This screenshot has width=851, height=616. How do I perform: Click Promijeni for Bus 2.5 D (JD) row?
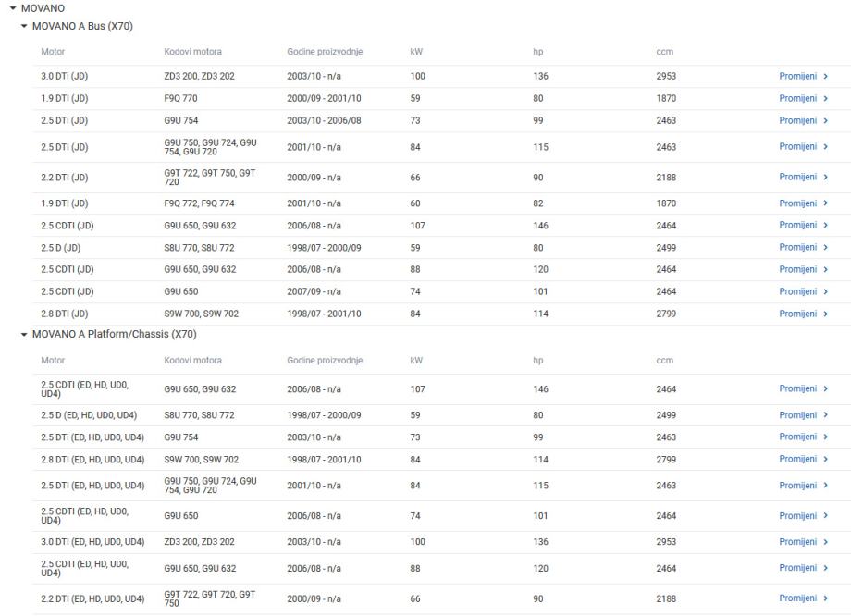click(x=797, y=247)
